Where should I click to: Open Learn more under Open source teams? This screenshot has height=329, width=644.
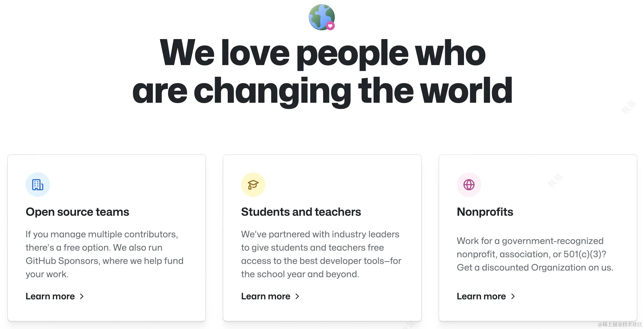click(x=50, y=296)
